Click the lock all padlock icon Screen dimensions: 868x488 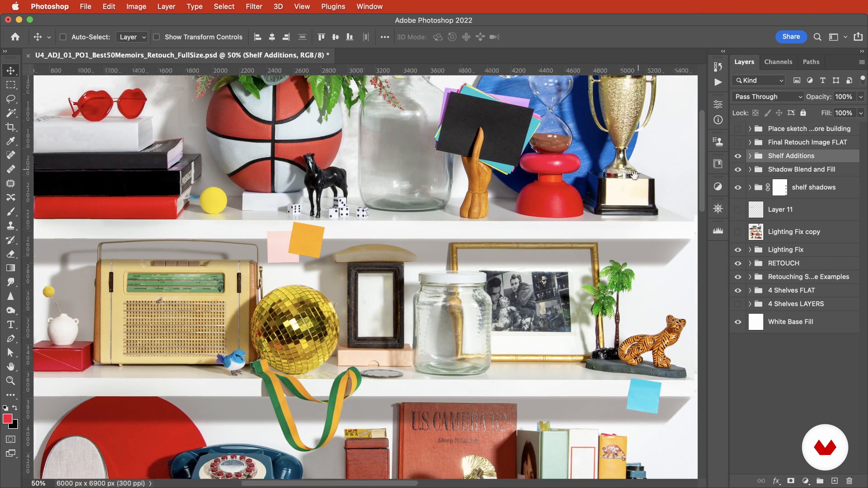(x=803, y=113)
